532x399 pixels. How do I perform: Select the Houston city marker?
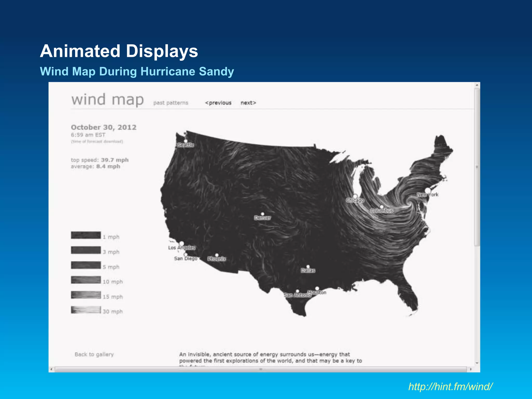[317, 288]
